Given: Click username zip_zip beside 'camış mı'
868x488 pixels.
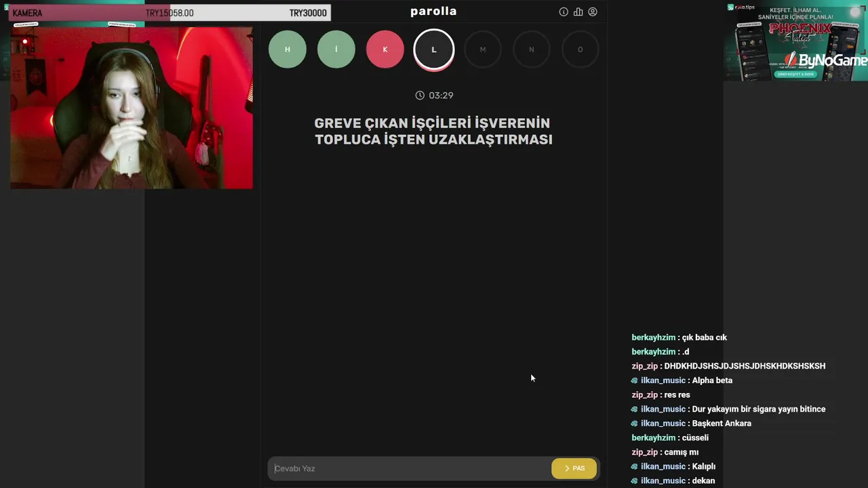Looking at the screenshot, I should click(645, 452).
